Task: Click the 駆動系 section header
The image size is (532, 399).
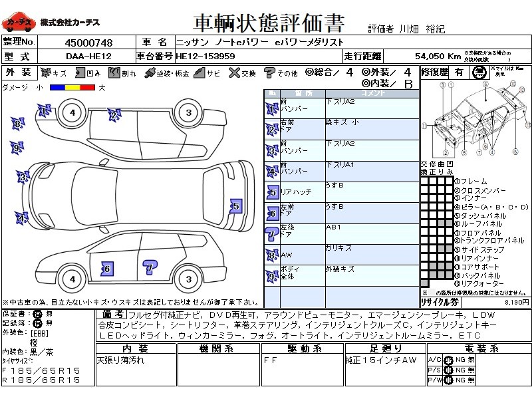Action: [303, 348]
